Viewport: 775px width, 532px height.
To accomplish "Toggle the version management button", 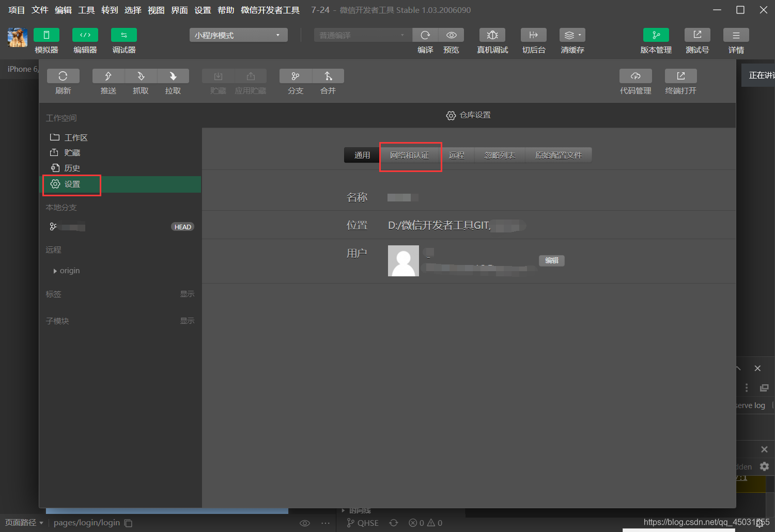I will [x=656, y=35].
